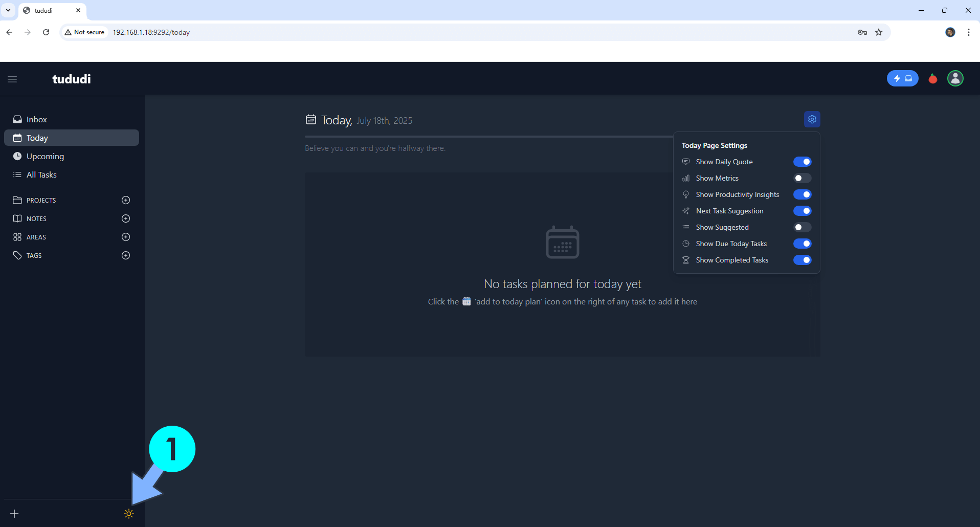Viewport: 980px width, 527px height.
Task: Click the large empty calendar illustration
Action: tap(563, 242)
